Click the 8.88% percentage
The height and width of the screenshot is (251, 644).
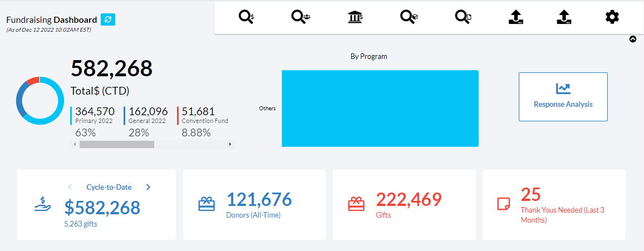[x=196, y=132]
